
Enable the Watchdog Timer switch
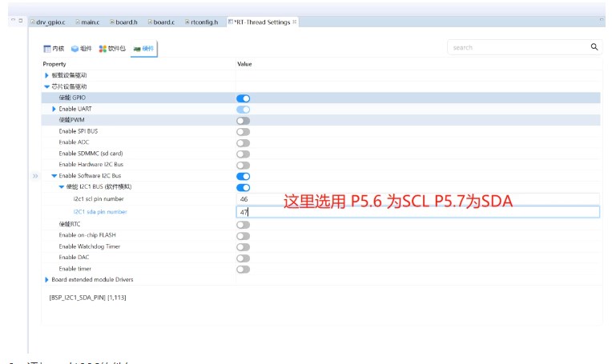click(x=244, y=247)
